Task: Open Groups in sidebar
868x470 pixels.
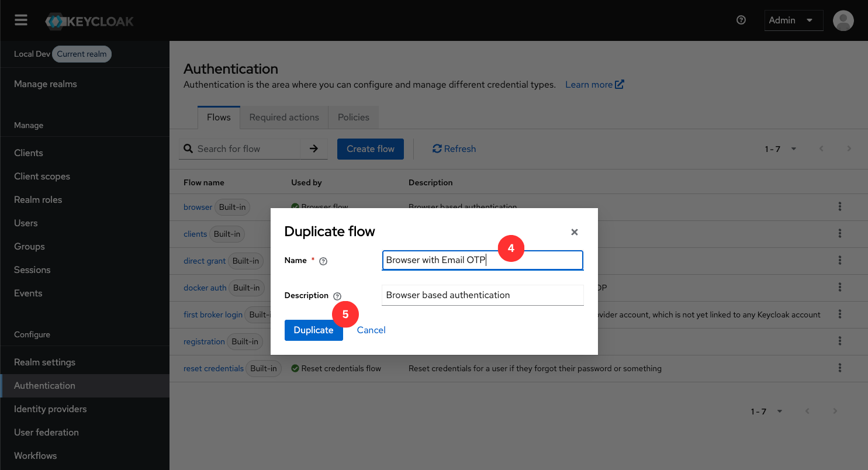Action: (x=29, y=246)
